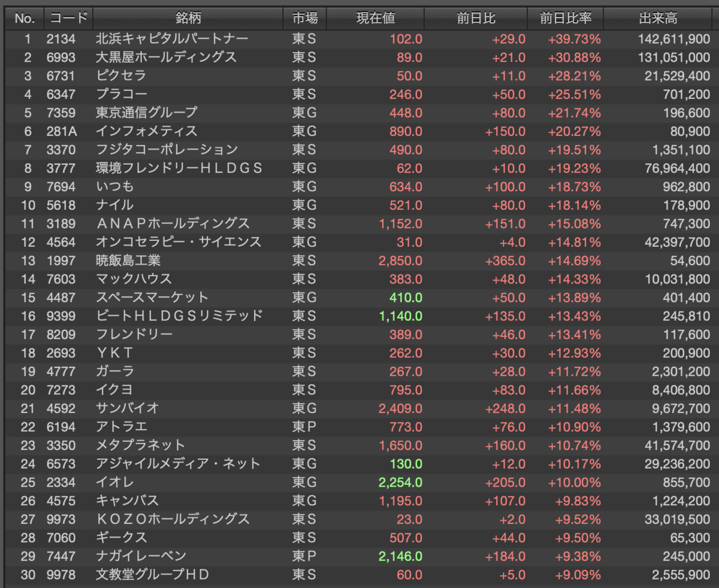Screen dimensions: 719x588
Task: Sort by the 現在値 column header
Action: (376, 18)
